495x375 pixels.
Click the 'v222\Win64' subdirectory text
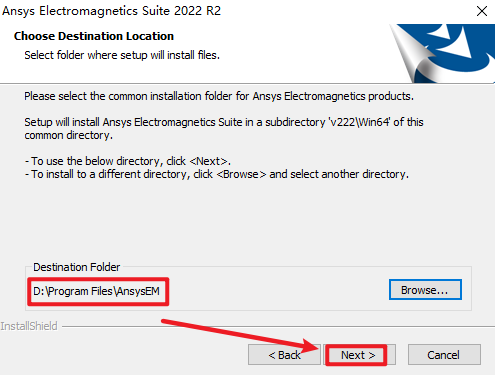point(359,122)
